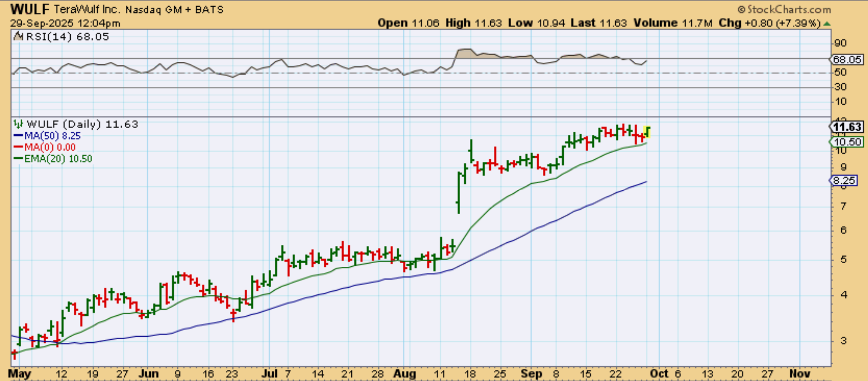Click the bar-chart icon beside WULF (Daily)
The height and width of the screenshot is (381, 868).
[x=18, y=124]
